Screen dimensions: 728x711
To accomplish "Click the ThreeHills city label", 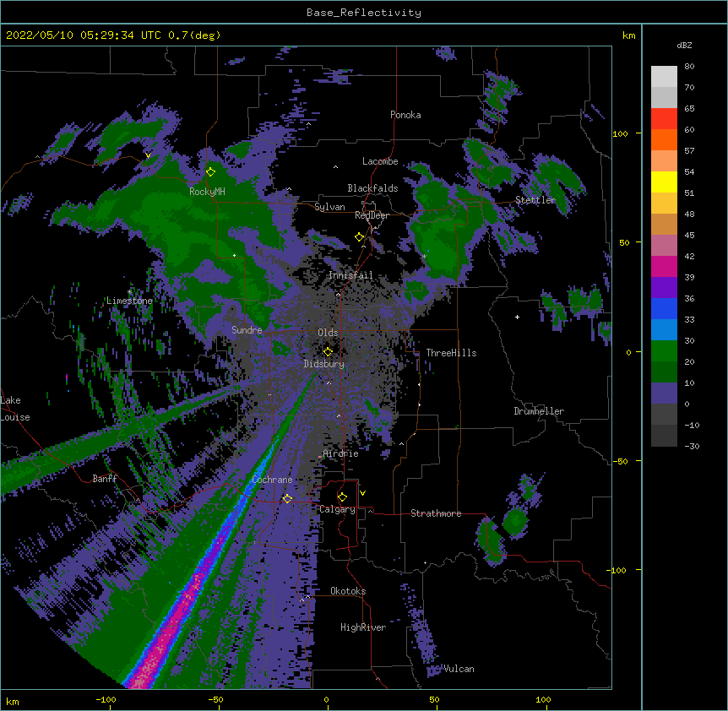I will [x=451, y=353].
